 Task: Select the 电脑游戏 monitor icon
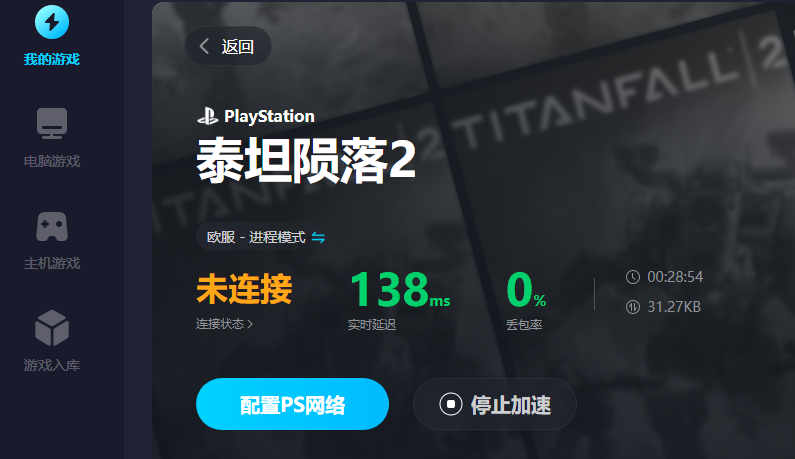52,123
